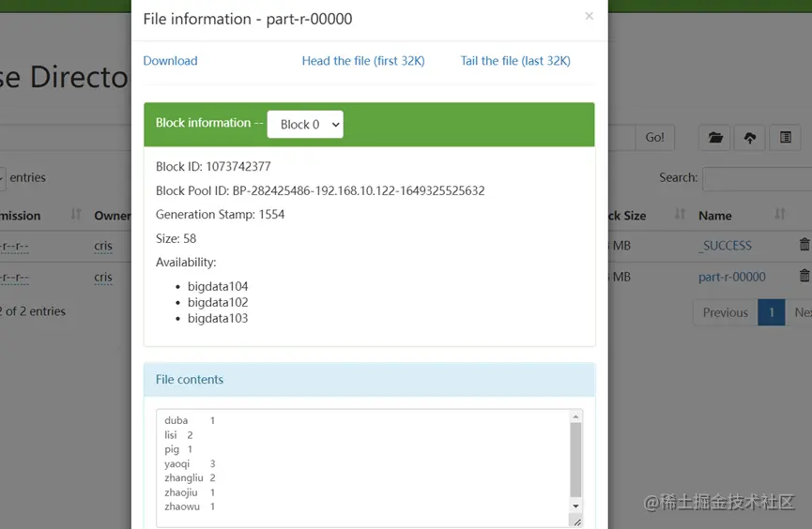Click Block ID: 1073742377 text
812x529 pixels.
(x=213, y=167)
